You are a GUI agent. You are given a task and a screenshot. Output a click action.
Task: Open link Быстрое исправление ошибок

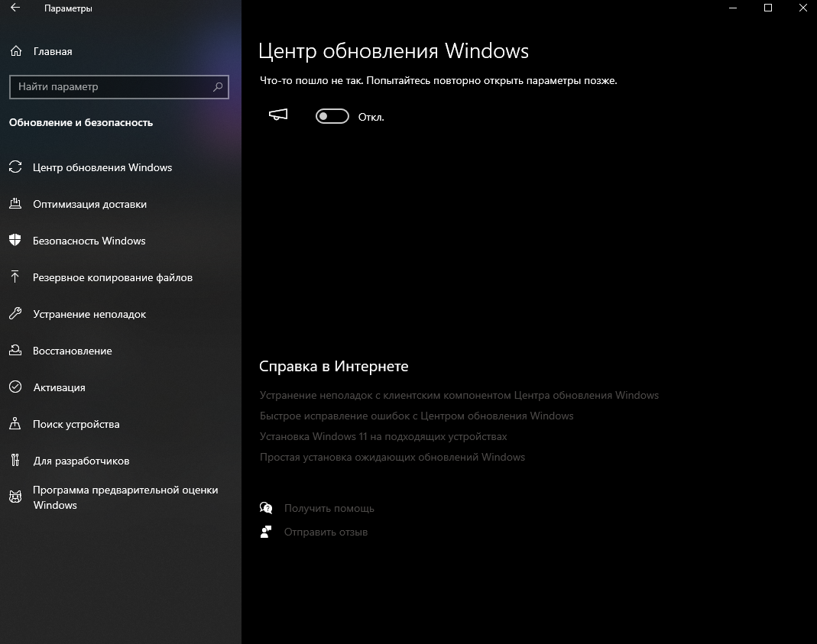click(417, 416)
